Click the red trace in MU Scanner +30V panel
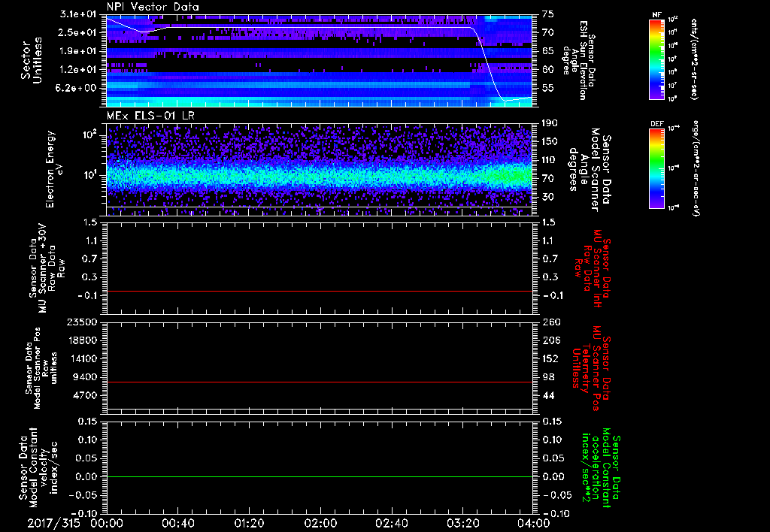Viewport: 770px width, 532px height. [x=319, y=291]
